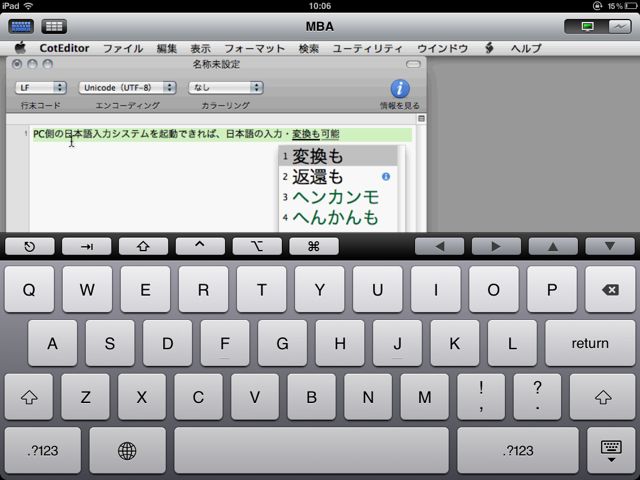The image size is (640, 480).
Task: Select candidate ヘンカンモ
Action: point(338,197)
